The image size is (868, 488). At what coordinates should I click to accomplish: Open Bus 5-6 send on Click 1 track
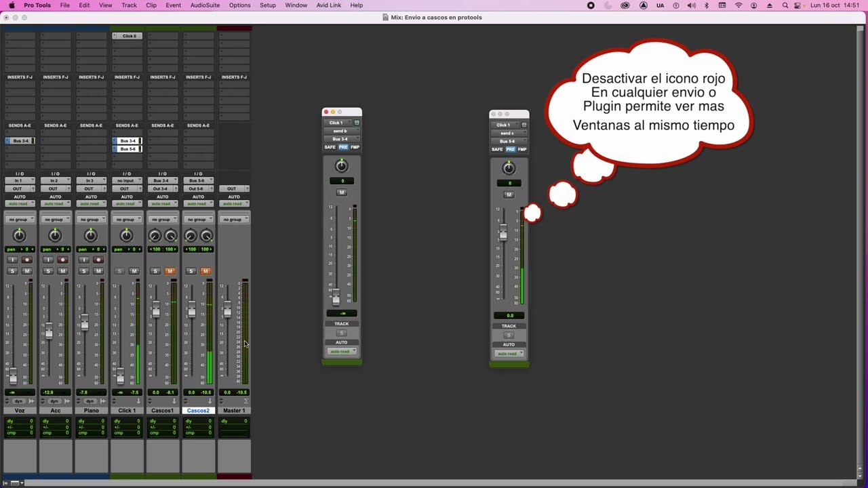(x=127, y=149)
